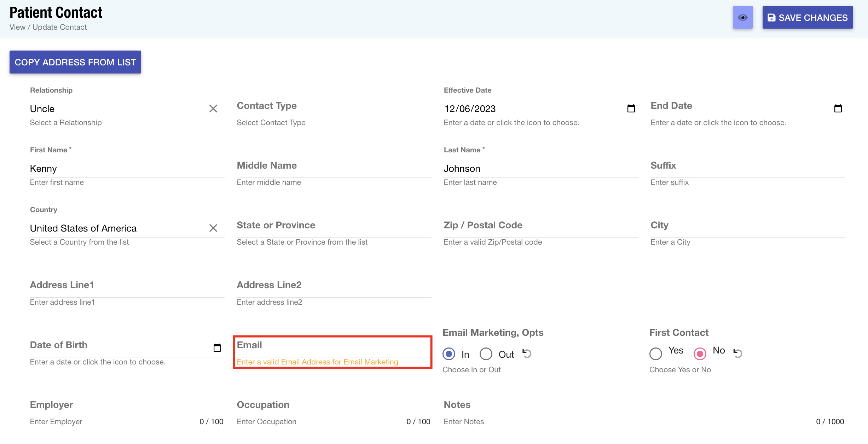Open Effective Date calendar picker icon
This screenshot has height=444, width=868.
coord(631,109)
